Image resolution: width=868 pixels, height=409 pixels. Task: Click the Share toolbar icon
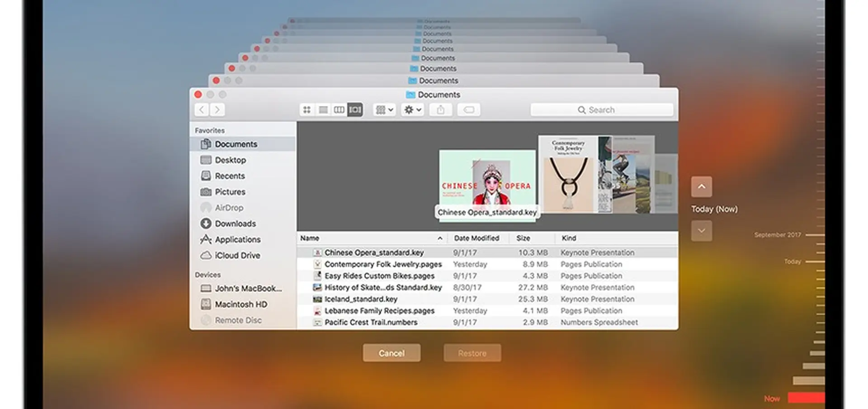click(441, 109)
